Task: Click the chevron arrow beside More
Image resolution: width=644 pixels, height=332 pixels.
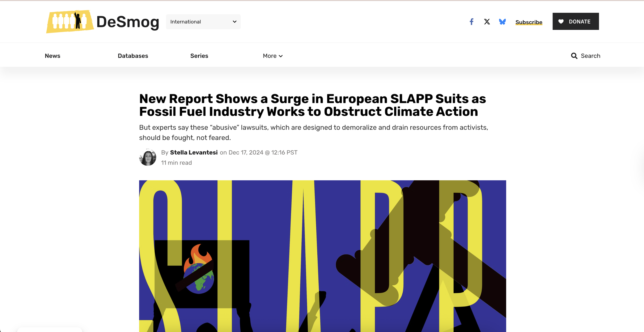Action: (x=281, y=56)
